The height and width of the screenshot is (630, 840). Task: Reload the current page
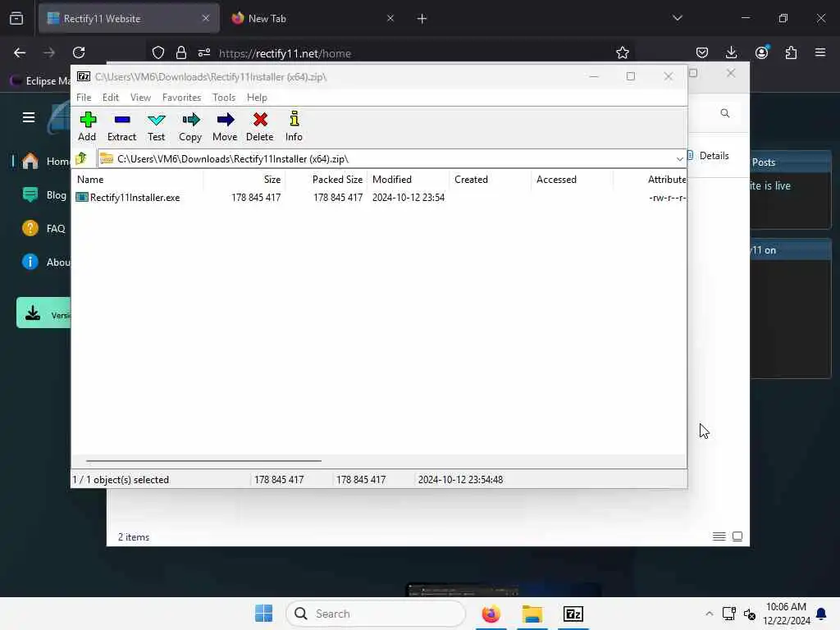click(79, 52)
